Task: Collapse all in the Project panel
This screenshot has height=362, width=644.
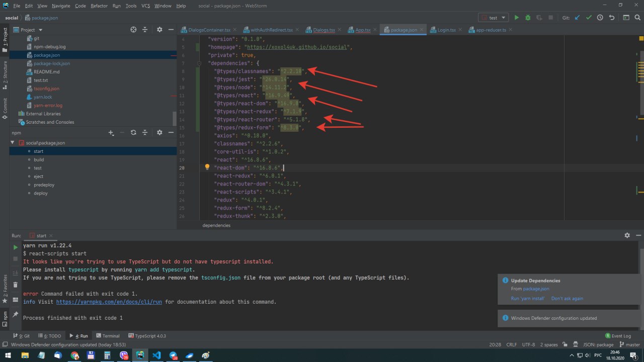Action: pyautogui.click(x=145, y=30)
